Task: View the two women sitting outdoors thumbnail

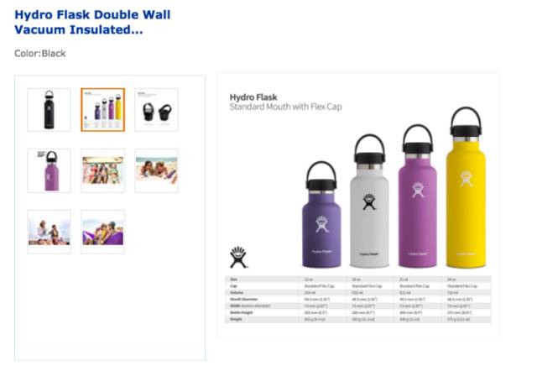Action: tap(49, 232)
